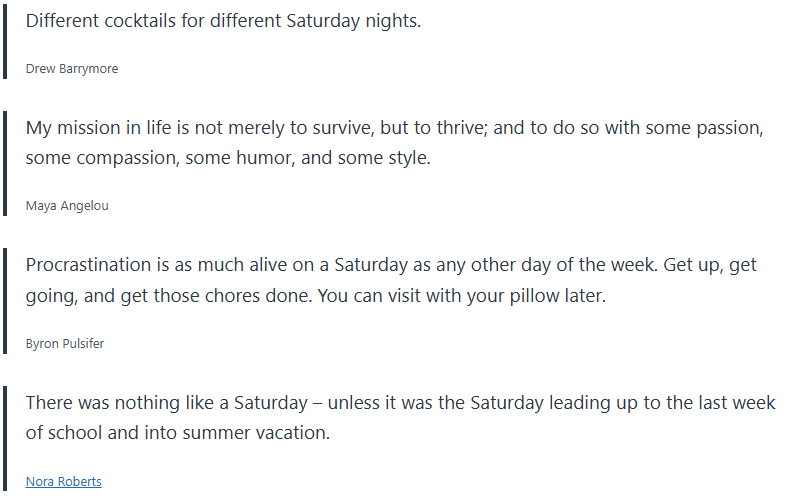Click "There was nothing like" quote opening
Screen dimensions: 805x498
coord(112,403)
